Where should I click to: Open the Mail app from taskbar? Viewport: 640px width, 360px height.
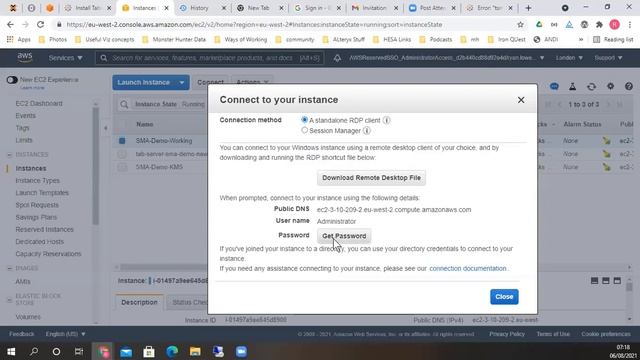(x=126, y=351)
